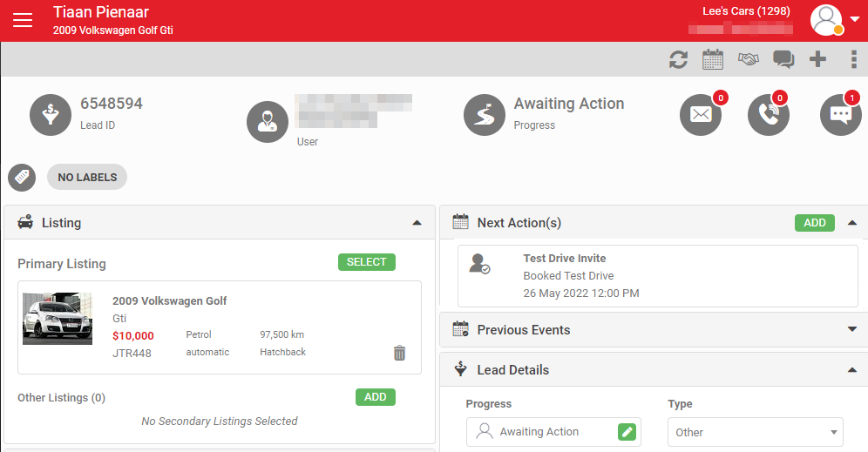The height and width of the screenshot is (452, 868).
Task: Open the email messages icon
Action: point(701,115)
